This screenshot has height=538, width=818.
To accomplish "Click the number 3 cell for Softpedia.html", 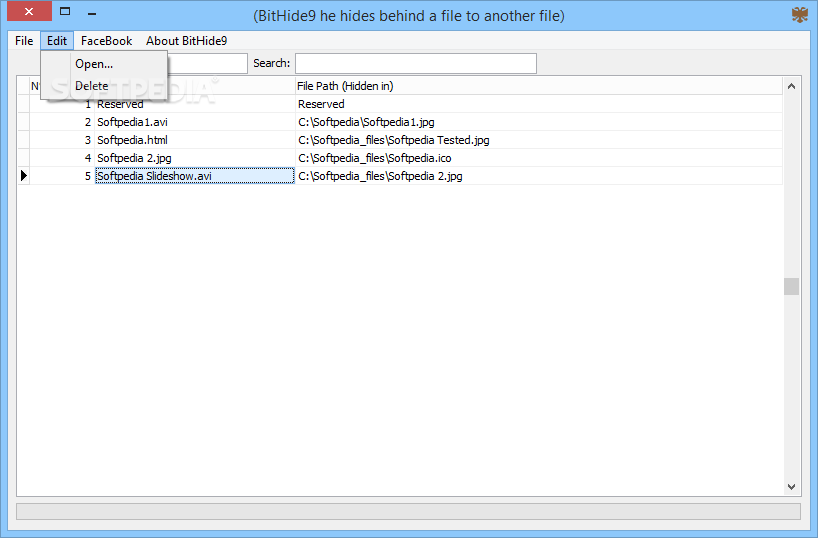I will [x=62, y=140].
